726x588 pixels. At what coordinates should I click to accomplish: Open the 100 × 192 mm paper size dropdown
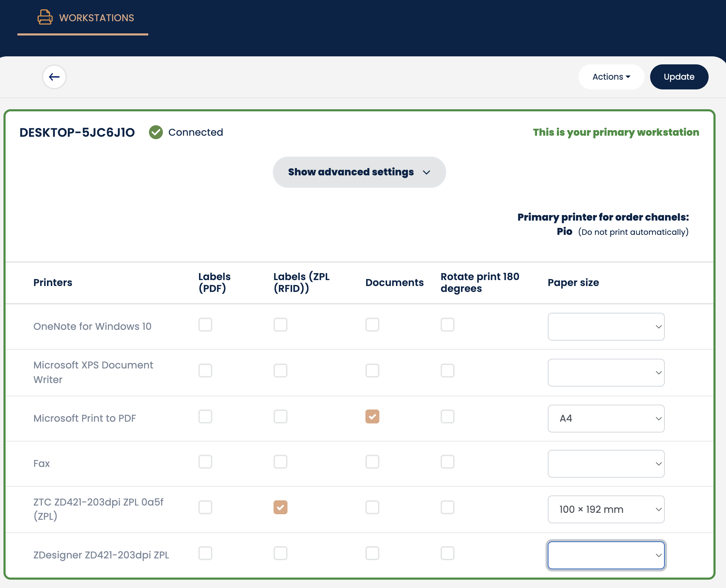(606, 509)
